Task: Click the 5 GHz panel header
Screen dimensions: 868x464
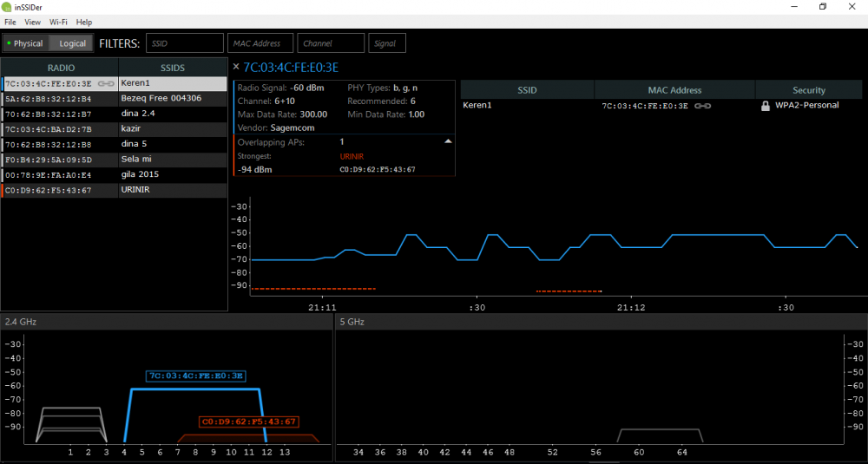Action: point(602,321)
